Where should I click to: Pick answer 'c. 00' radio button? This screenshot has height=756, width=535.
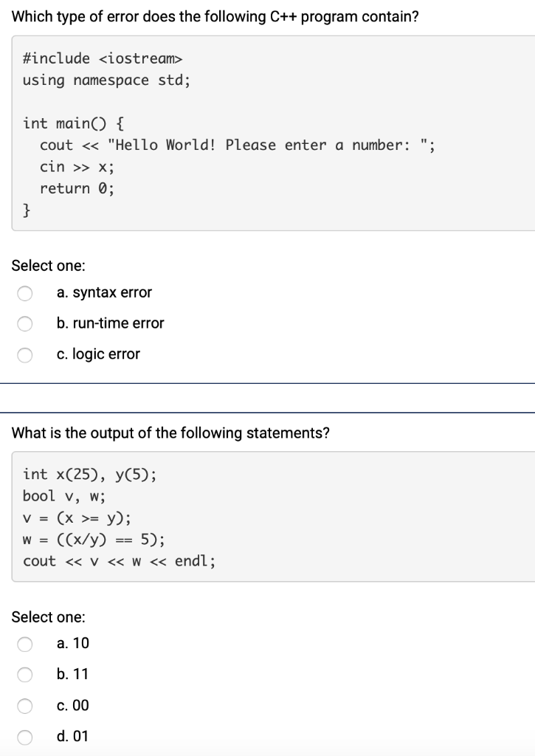25,707
